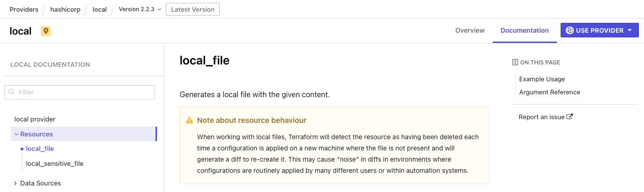Click the Latest Version button
The width and height of the screenshot is (644, 192).
click(192, 9)
